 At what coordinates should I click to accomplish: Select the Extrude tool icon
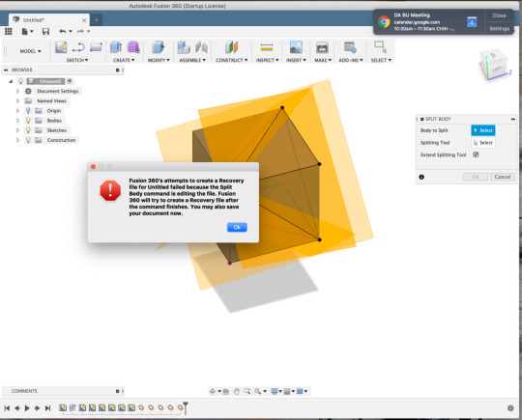click(x=116, y=47)
